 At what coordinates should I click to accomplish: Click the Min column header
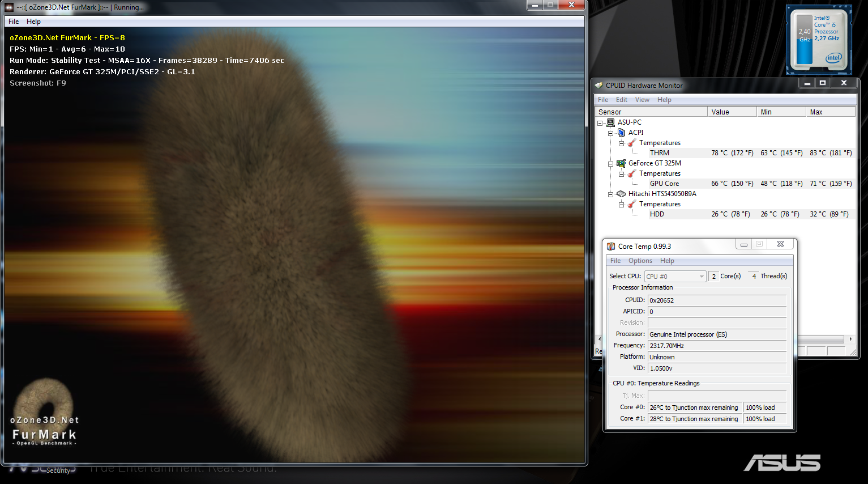781,112
